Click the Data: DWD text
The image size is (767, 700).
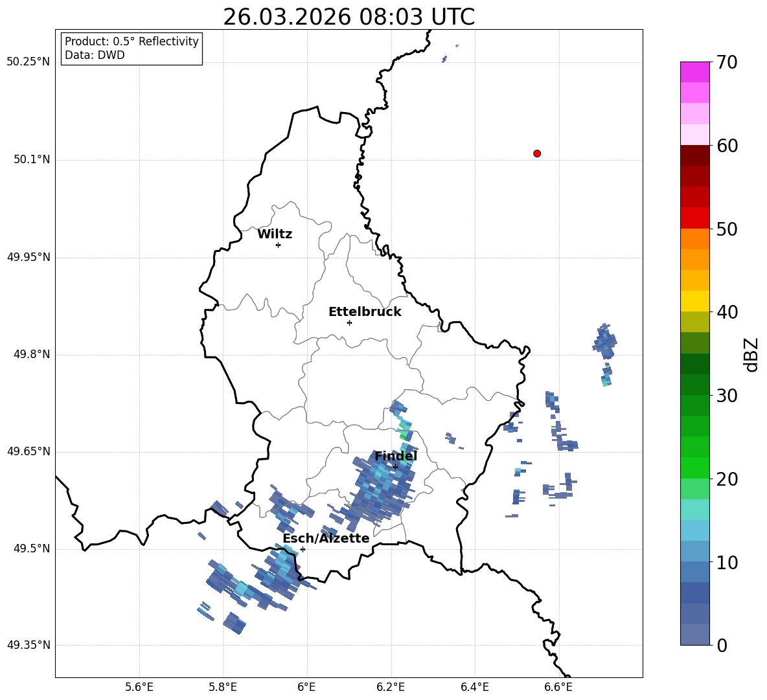click(x=95, y=55)
